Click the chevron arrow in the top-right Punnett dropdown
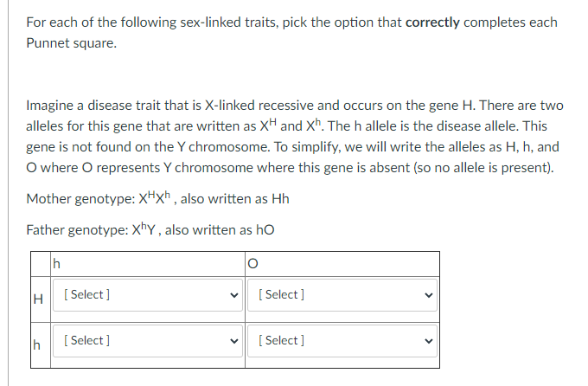588x386 pixels. click(x=429, y=295)
